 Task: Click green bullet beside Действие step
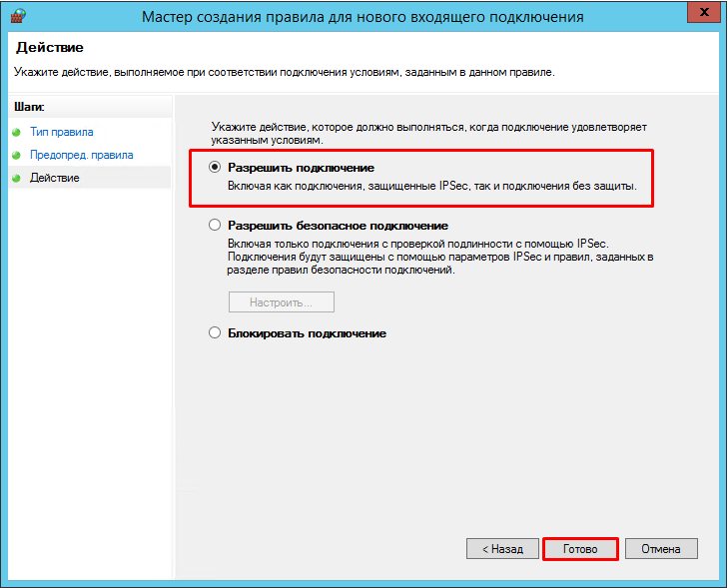[16, 179]
